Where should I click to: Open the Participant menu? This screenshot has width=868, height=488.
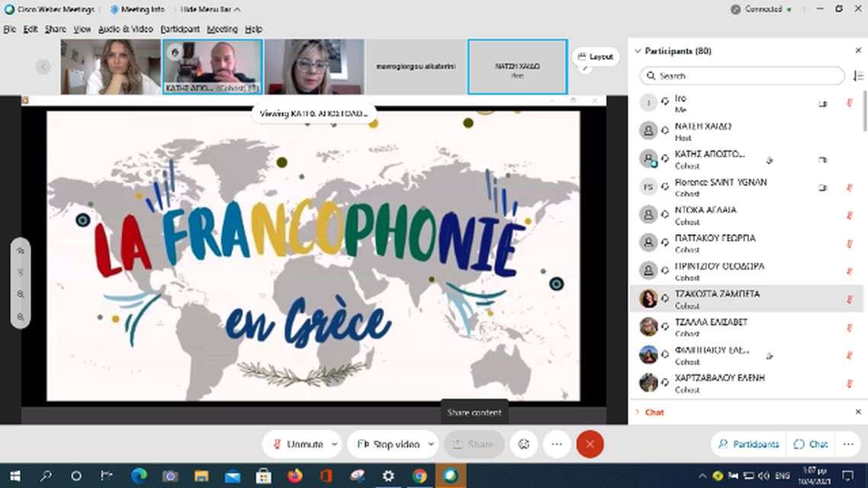180,29
